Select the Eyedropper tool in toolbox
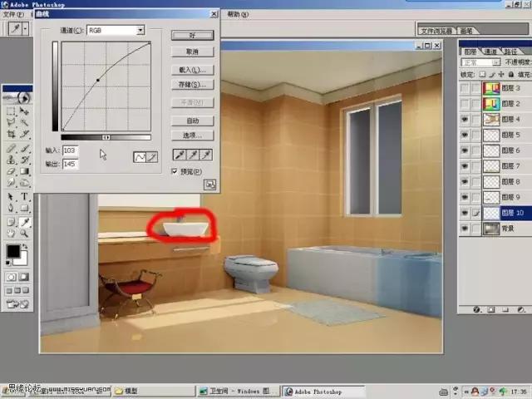This screenshot has height=399, width=532. (24, 222)
